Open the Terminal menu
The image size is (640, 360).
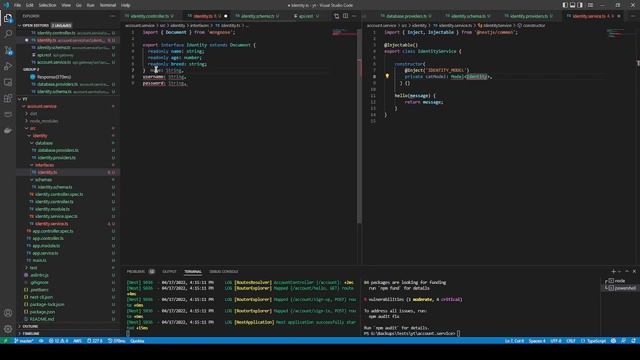(x=108, y=5)
